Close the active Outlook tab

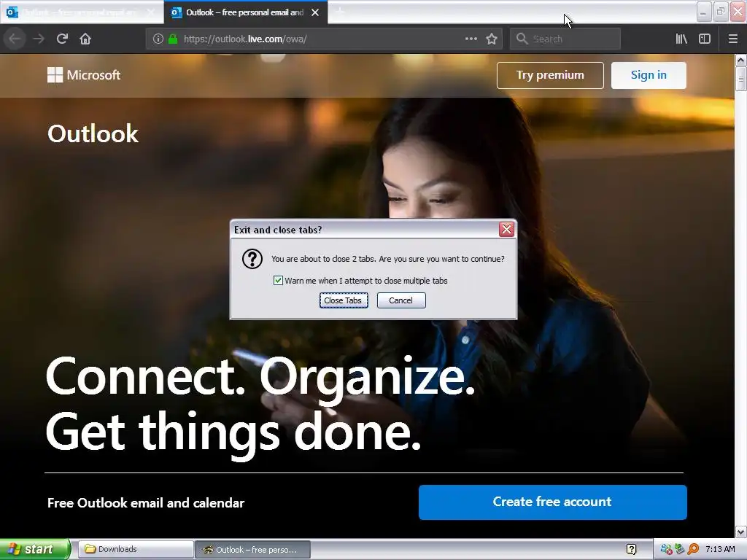point(315,12)
